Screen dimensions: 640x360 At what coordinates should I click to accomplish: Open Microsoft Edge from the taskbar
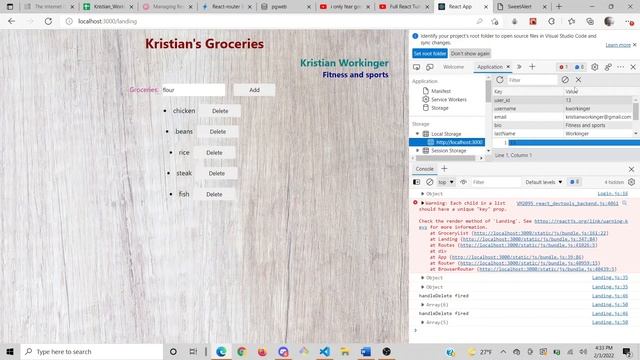[x=221, y=351]
